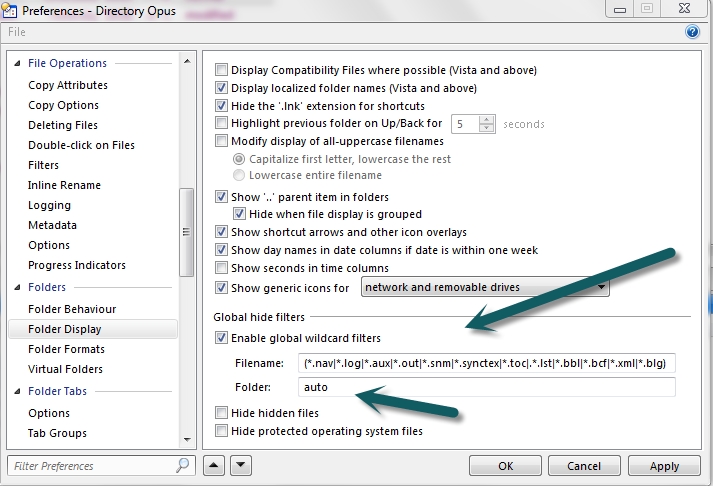Enable Hide protected operating system files
Image resolution: width=713 pixels, height=486 pixels.
coord(221,431)
